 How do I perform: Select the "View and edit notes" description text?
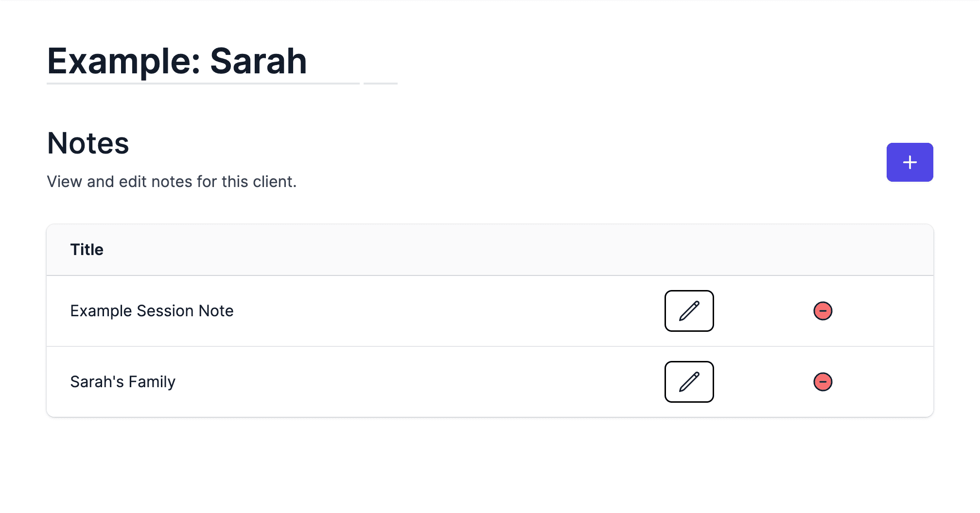pos(172,182)
